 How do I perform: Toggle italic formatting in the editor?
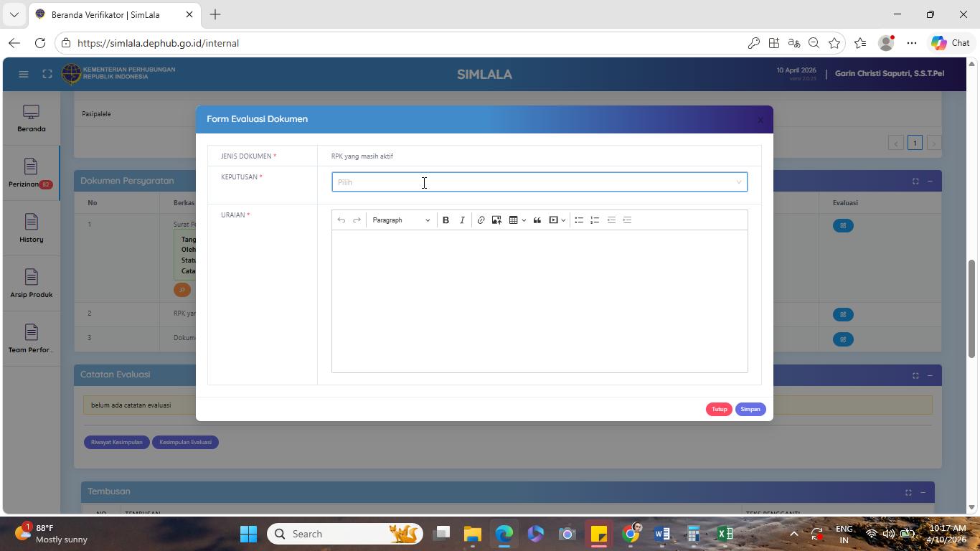(x=462, y=220)
